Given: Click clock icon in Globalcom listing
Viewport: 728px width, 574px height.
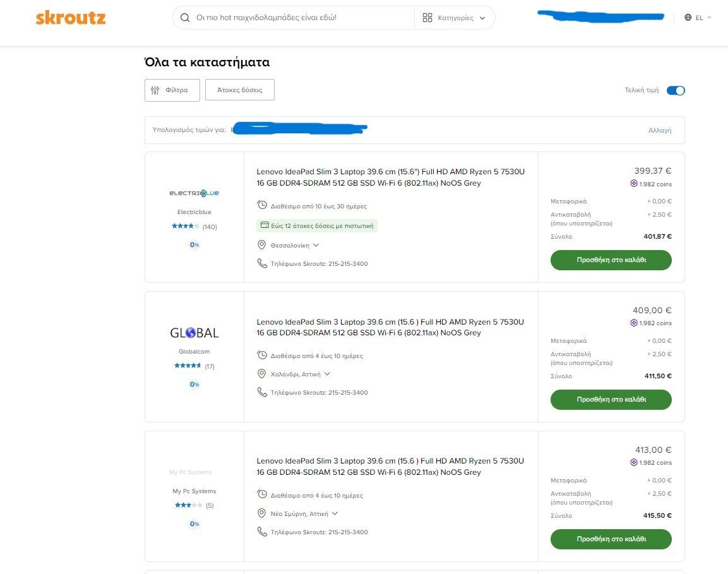Looking at the screenshot, I should coord(262,356).
